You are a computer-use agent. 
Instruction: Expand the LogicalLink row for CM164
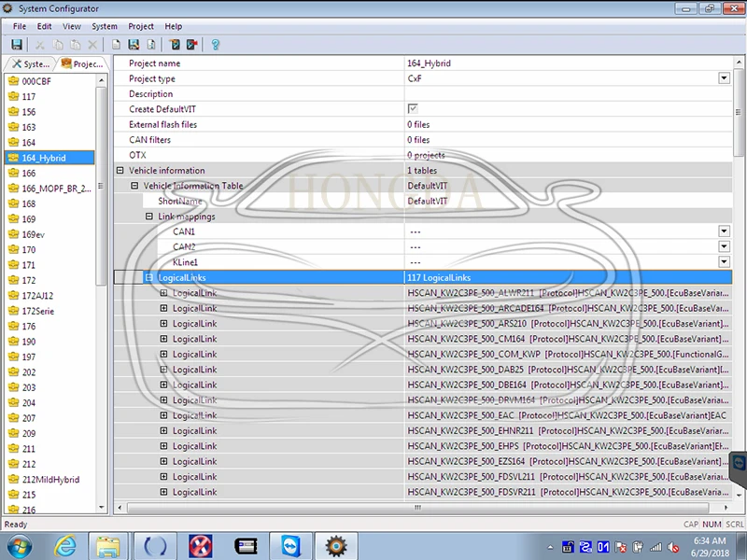tap(164, 339)
